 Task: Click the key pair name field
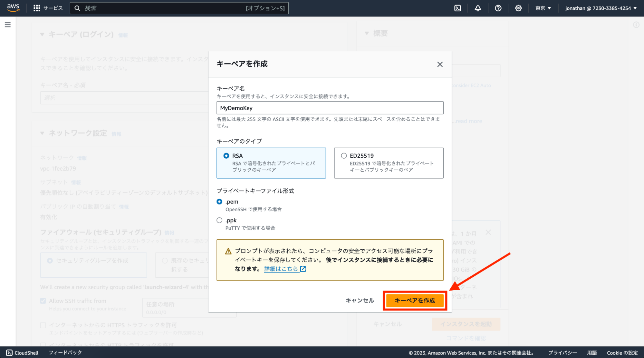(x=330, y=108)
